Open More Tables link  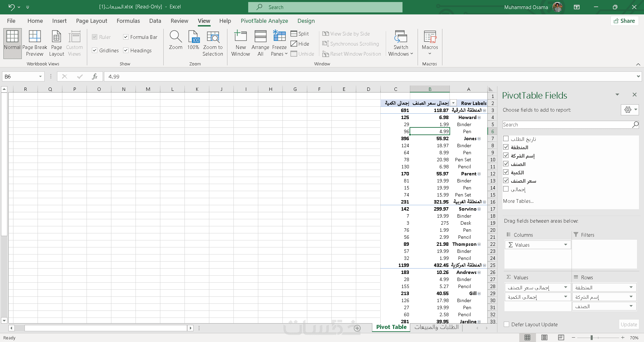(x=518, y=201)
